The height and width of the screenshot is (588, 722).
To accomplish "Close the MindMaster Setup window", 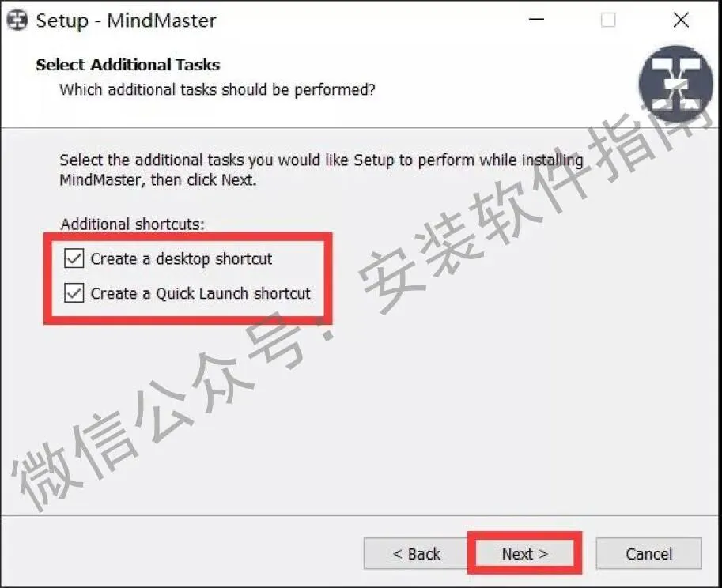I will 681,20.
